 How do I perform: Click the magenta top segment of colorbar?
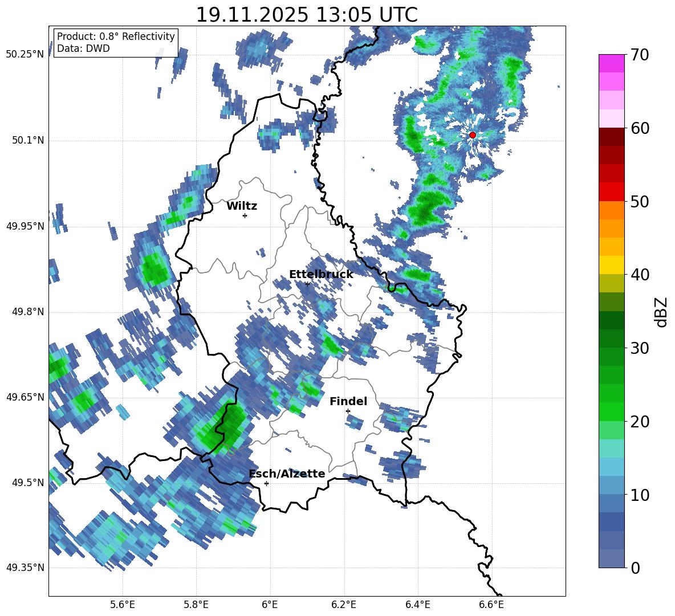(x=611, y=63)
